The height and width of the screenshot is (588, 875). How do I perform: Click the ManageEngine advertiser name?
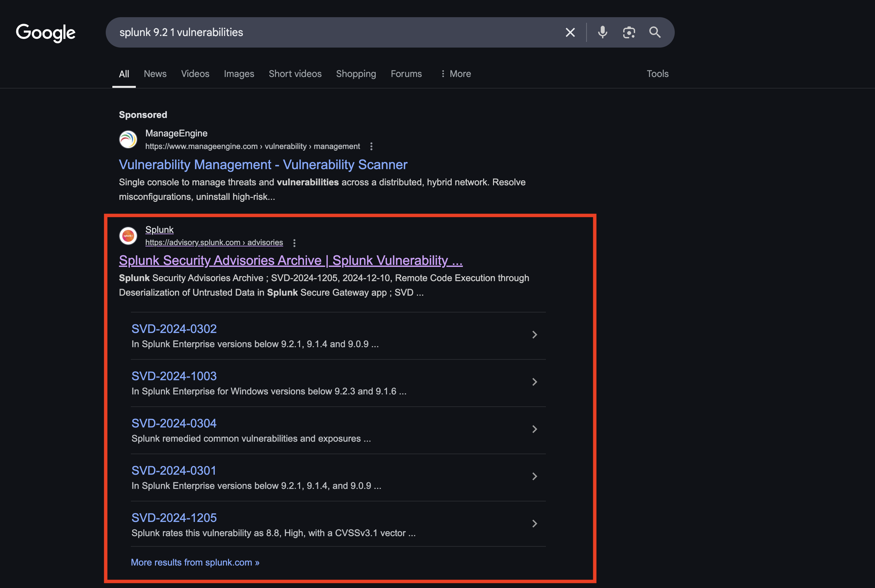point(176,133)
